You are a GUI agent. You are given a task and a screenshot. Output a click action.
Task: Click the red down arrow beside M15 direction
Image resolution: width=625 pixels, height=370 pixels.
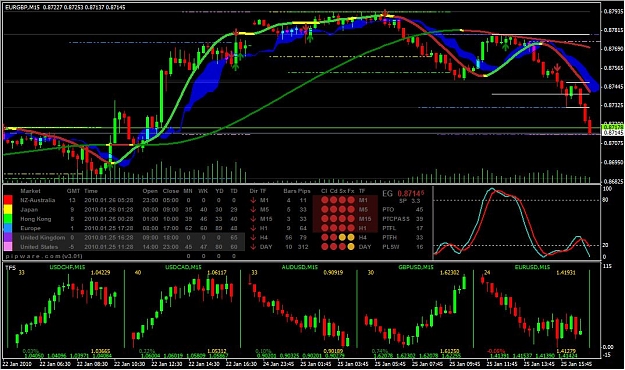coord(253,219)
